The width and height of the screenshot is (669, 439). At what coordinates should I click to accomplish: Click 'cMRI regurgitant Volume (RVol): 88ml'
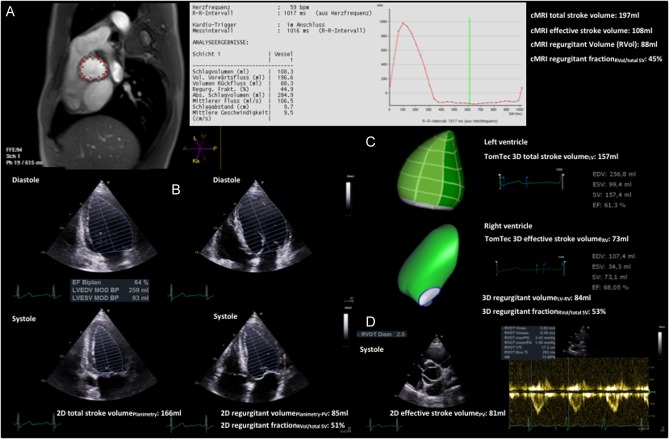click(594, 44)
